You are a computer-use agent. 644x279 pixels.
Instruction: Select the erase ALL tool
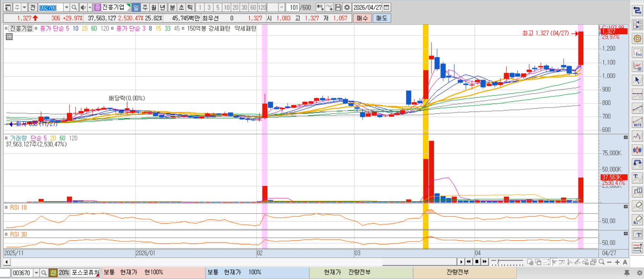[x=637, y=220]
